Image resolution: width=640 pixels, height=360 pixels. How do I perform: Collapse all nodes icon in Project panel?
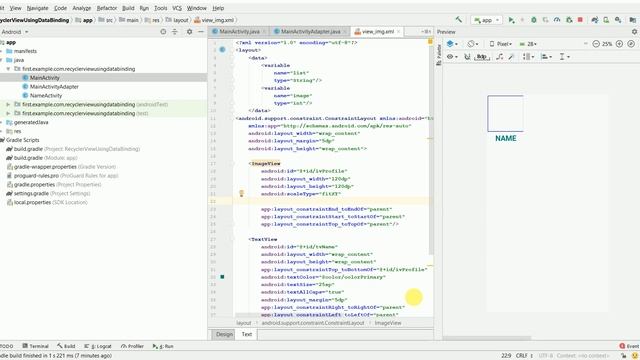175,31
